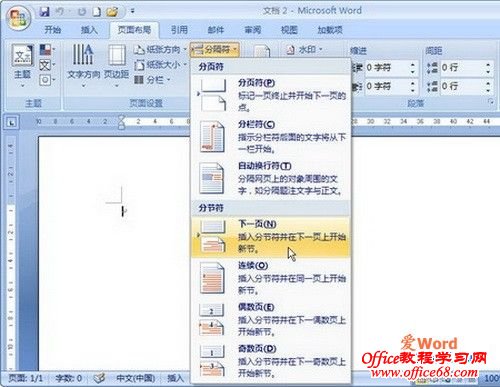Click the proofing check icon in status bar
This screenshot has height=387, width=500.
tap(99, 378)
